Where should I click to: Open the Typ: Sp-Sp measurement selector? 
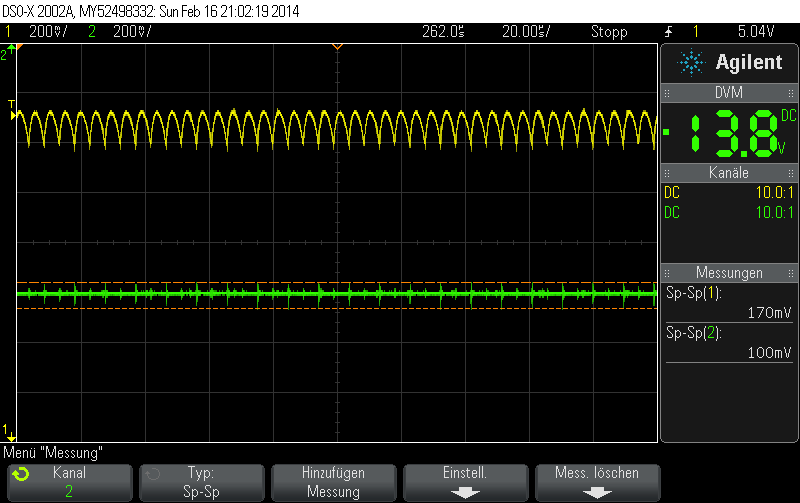coord(202,482)
